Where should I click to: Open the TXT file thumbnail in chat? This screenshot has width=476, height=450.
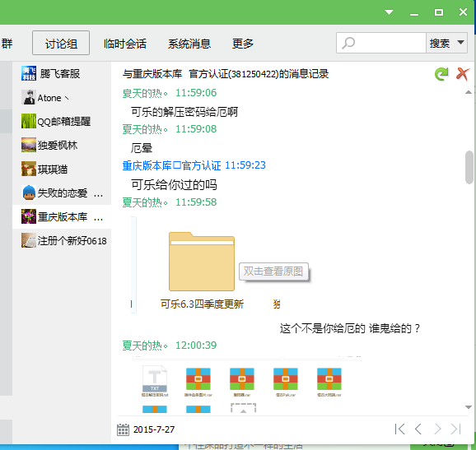tap(155, 381)
